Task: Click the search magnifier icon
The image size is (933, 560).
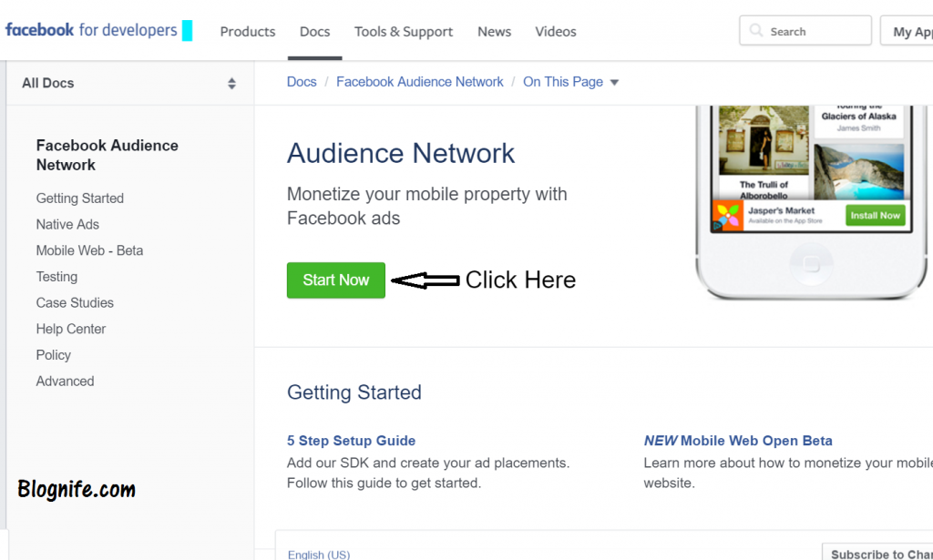Action: click(755, 31)
